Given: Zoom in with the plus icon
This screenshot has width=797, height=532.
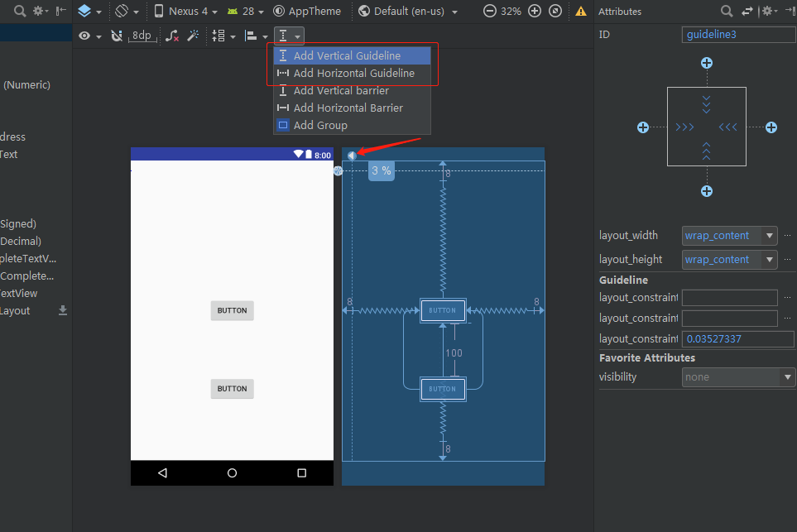Looking at the screenshot, I should click(535, 11).
